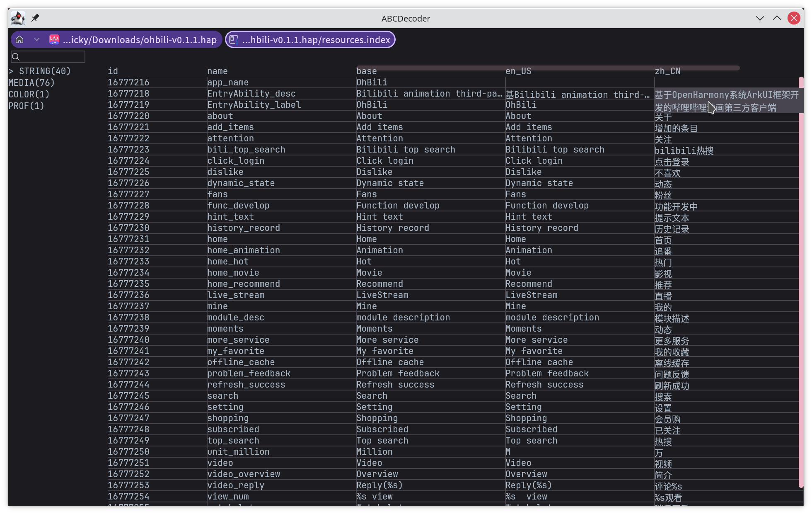Click the home icon in breadcrumb bar
Viewport: 812px width, 514px height.
click(19, 39)
